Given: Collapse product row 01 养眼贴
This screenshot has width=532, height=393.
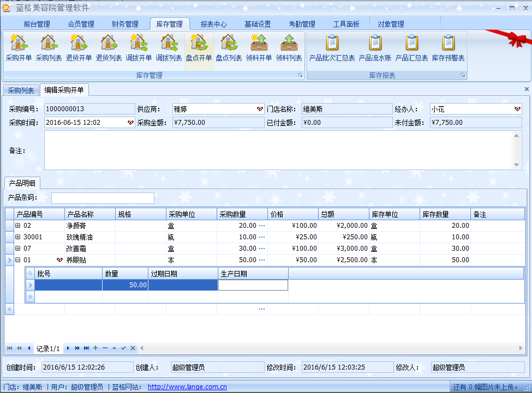Looking at the screenshot, I should point(18,260).
